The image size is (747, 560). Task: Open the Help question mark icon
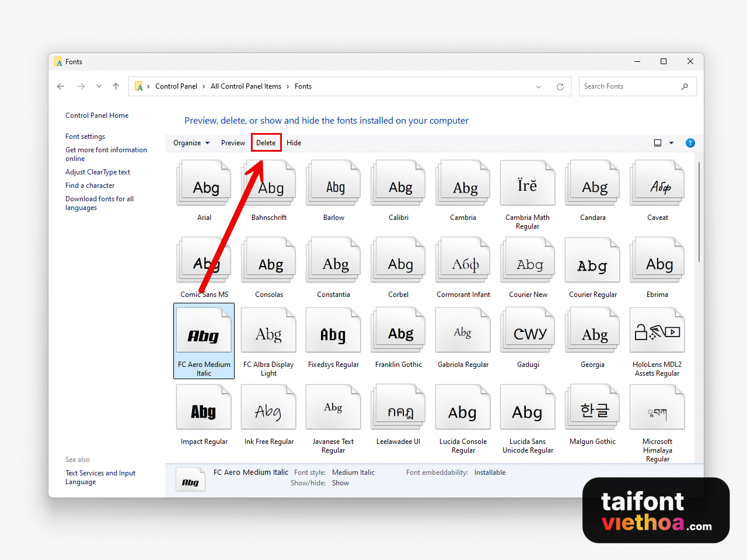coord(690,143)
